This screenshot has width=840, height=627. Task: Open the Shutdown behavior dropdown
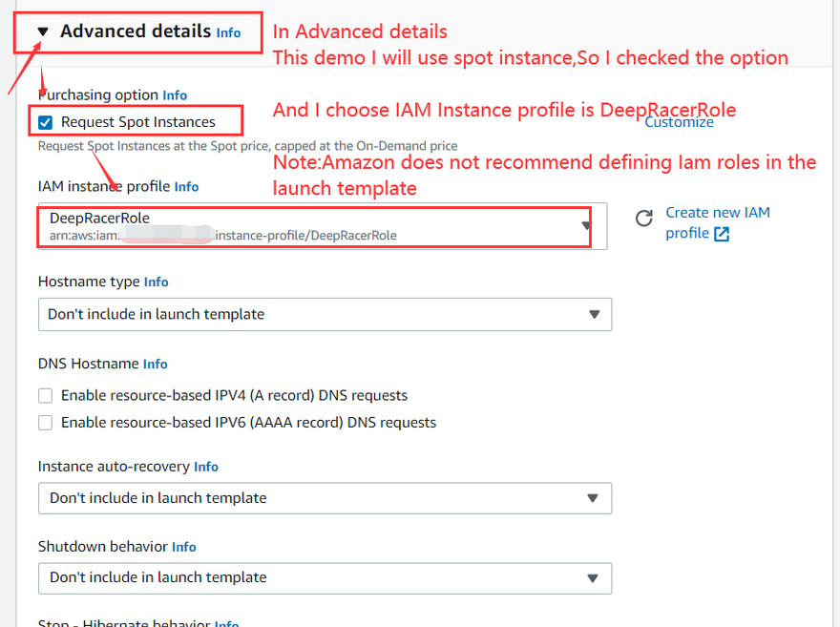point(325,577)
